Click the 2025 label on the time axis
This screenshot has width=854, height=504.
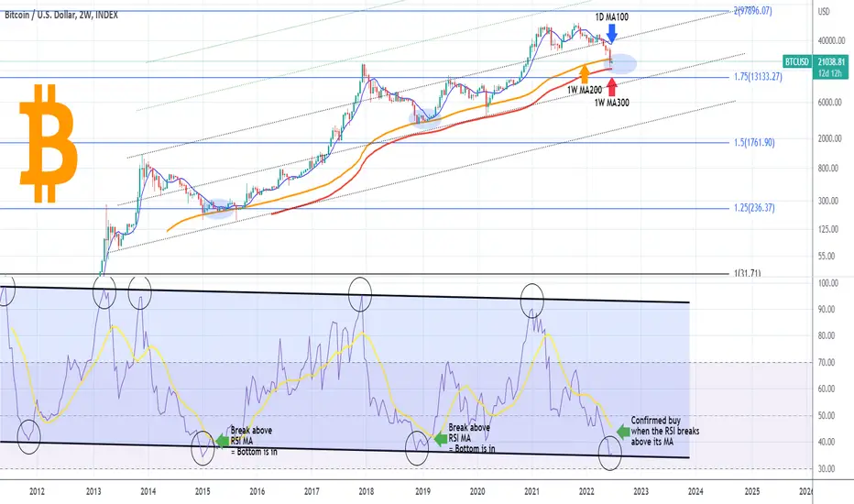tap(752, 491)
